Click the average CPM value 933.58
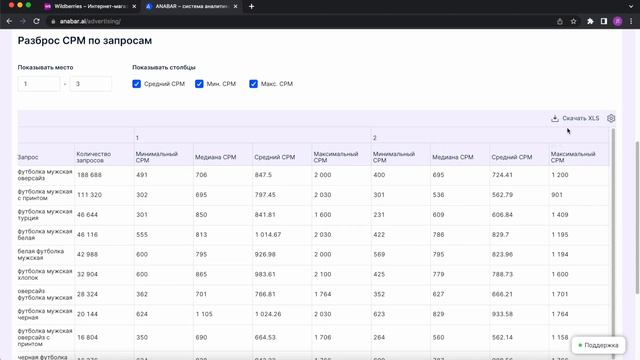640x360 pixels. click(x=502, y=314)
